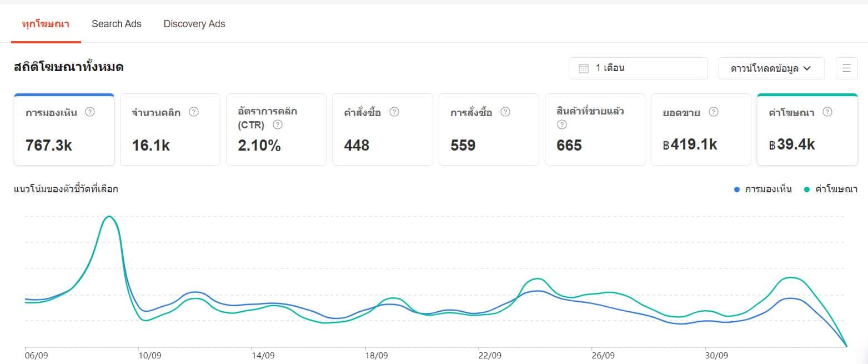This screenshot has height=364, width=868.
Task: Click help icon under สินค้าที่ขายแล้ว
Action: tap(561, 124)
